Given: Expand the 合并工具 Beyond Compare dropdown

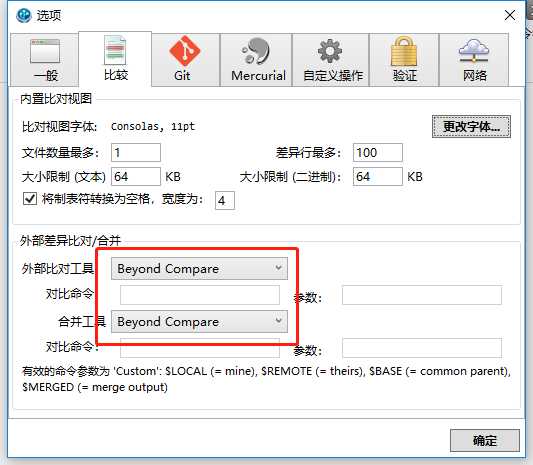Looking at the screenshot, I should (199, 322).
